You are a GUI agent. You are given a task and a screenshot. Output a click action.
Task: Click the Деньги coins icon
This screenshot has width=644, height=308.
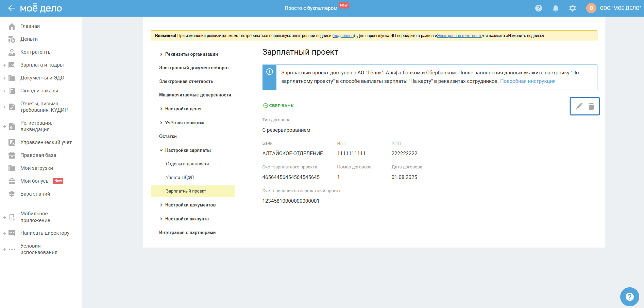(x=12, y=39)
